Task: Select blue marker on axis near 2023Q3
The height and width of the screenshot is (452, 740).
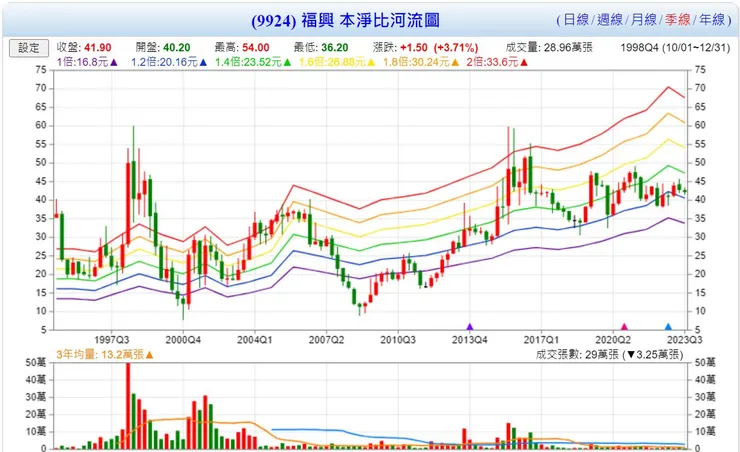Action: pos(668,326)
